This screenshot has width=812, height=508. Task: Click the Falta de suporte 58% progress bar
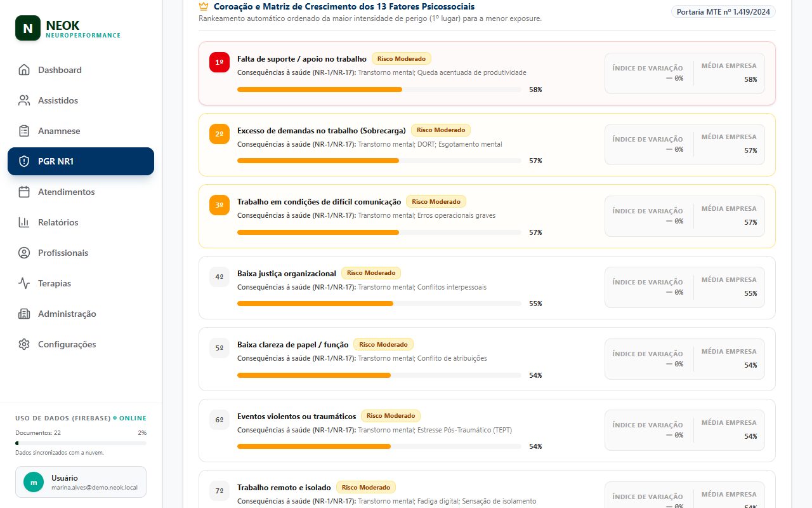click(379, 90)
